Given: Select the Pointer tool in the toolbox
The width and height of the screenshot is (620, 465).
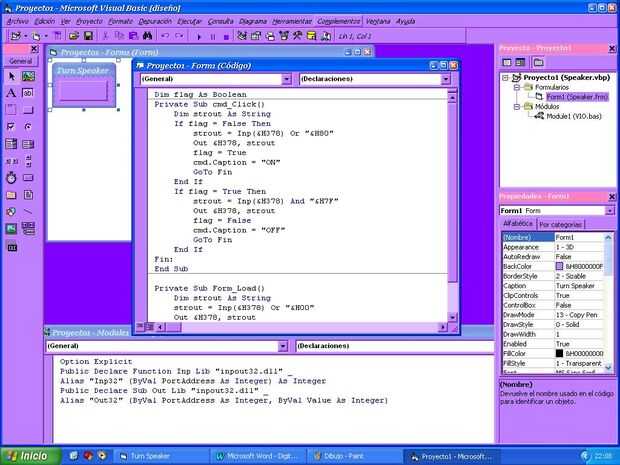Looking at the screenshot, I should [11, 76].
